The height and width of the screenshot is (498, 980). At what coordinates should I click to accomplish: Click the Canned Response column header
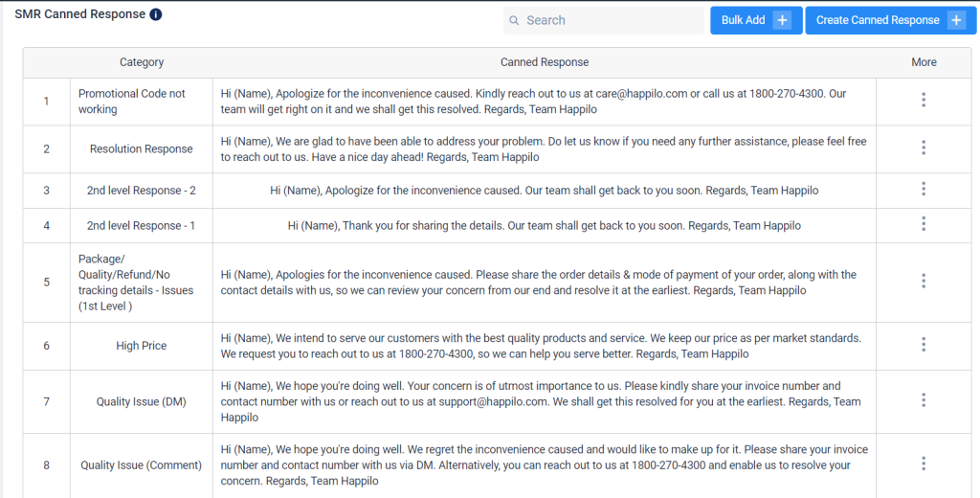click(x=545, y=62)
